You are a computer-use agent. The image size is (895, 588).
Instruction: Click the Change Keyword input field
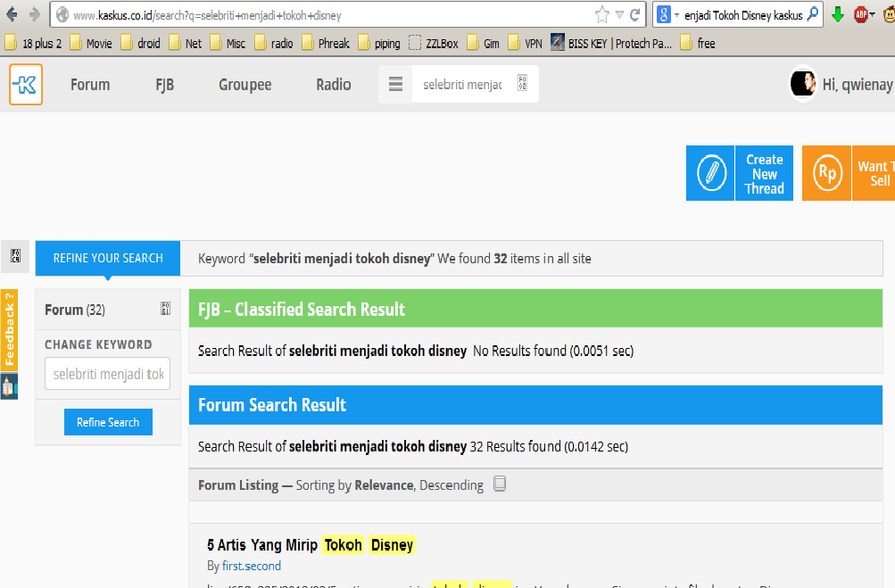pos(107,373)
